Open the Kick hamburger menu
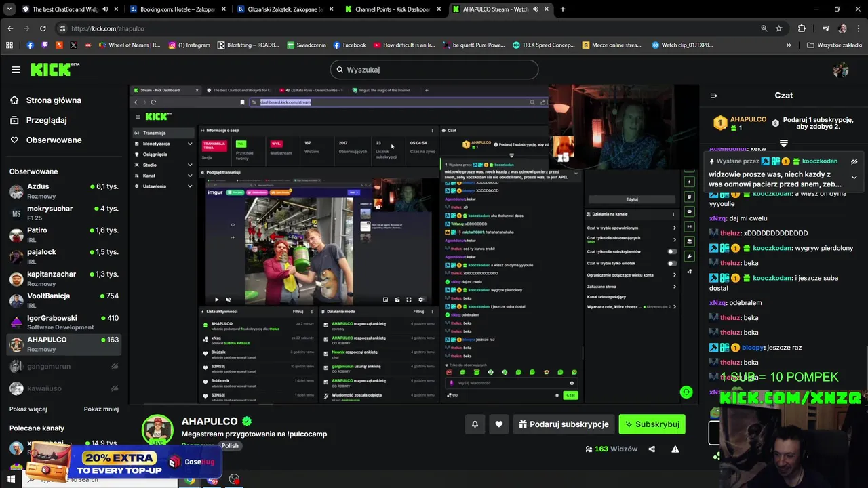Screen dimensions: 868x488 tap(16, 69)
